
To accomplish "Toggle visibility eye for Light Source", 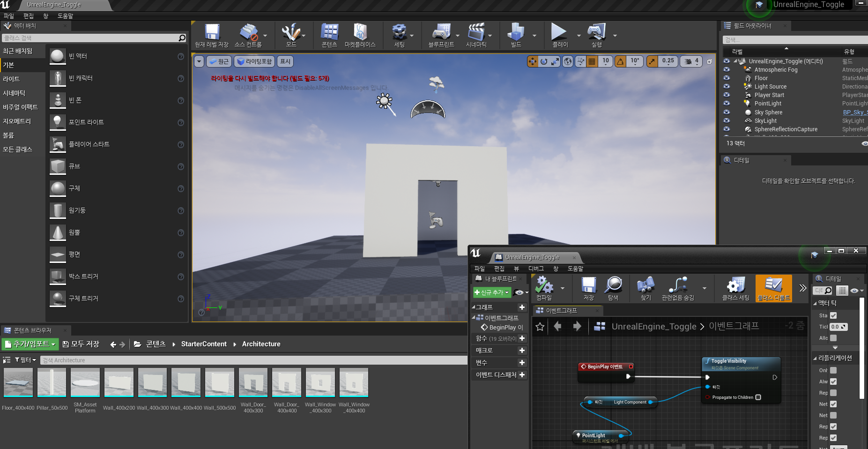I will click(x=727, y=86).
